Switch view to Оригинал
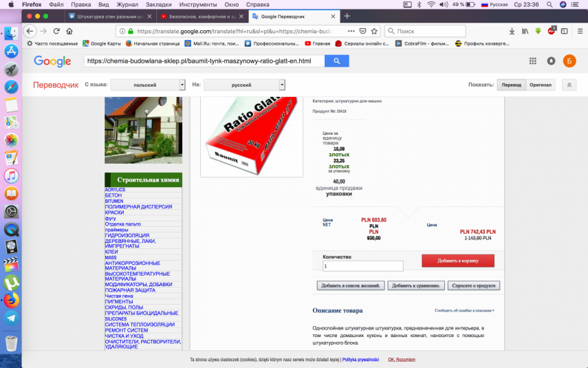Image resolution: width=588 pixels, height=368 pixels. click(541, 85)
